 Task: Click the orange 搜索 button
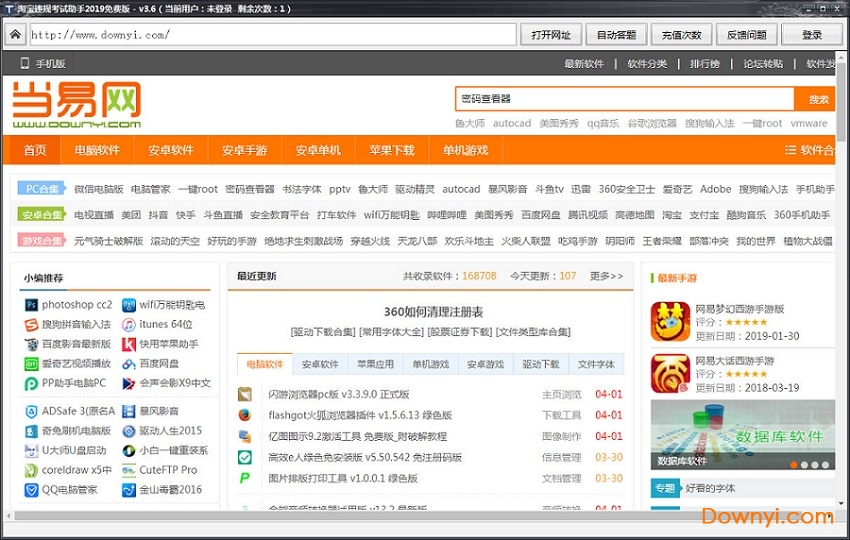click(x=818, y=99)
